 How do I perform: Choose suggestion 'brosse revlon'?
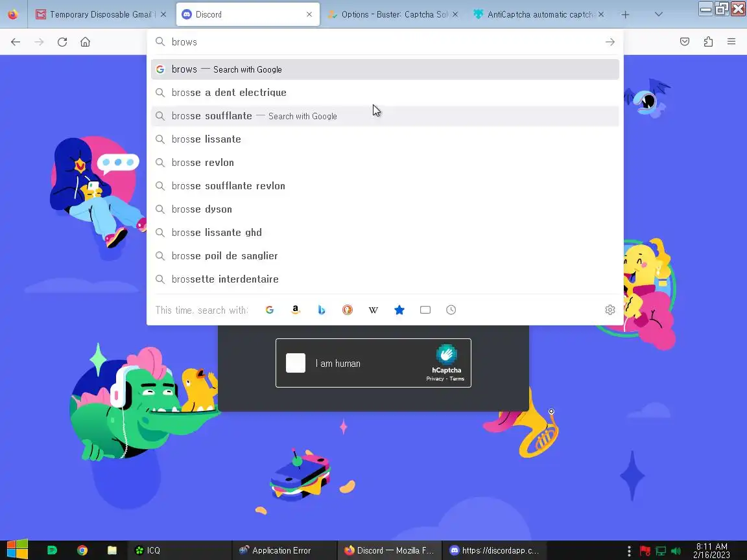[385, 163]
